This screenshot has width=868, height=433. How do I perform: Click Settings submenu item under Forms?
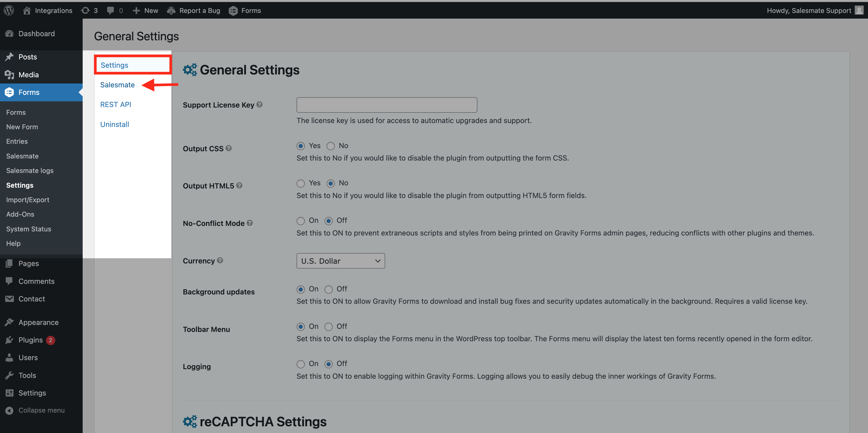20,185
